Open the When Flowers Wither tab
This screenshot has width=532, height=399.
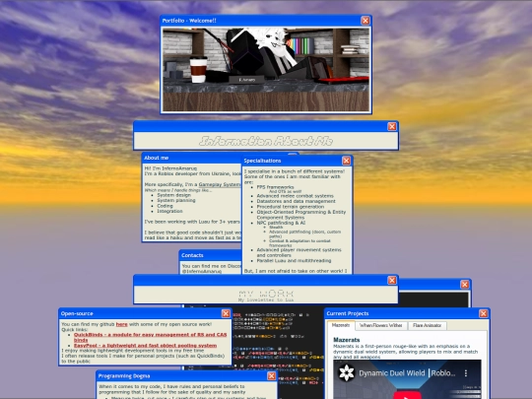point(380,325)
